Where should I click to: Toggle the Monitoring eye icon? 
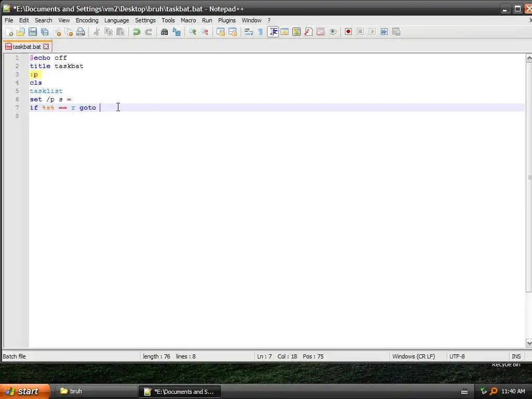tap(332, 32)
